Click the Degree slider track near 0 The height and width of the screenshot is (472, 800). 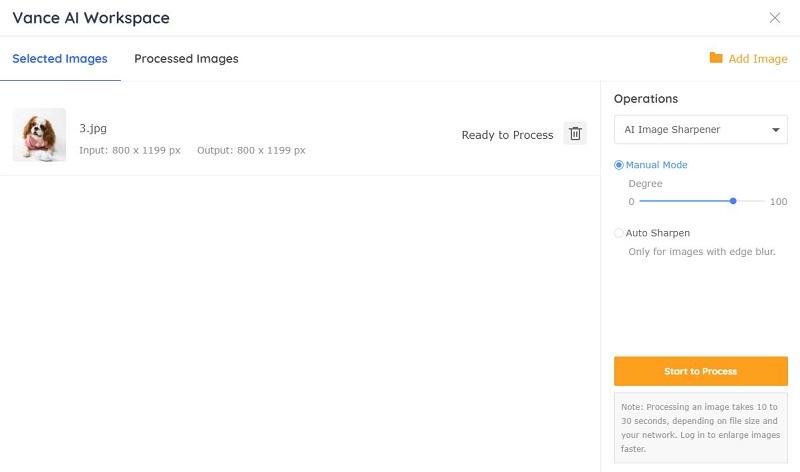pyautogui.click(x=644, y=201)
